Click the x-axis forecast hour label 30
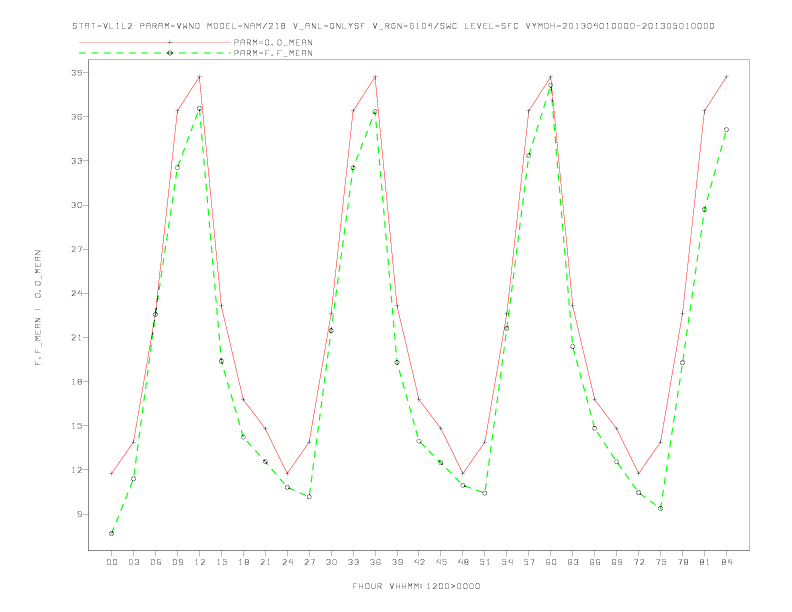The width and height of the screenshot is (792, 612). (x=331, y=562)
